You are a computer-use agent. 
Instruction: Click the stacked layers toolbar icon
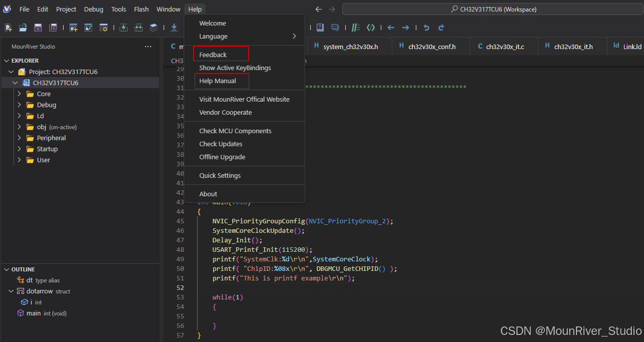[x=154, y=28]
